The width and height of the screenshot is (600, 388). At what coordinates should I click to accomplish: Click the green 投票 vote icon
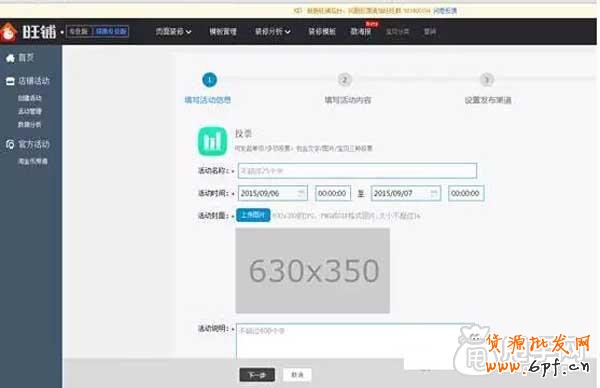[x=212, y=141]
